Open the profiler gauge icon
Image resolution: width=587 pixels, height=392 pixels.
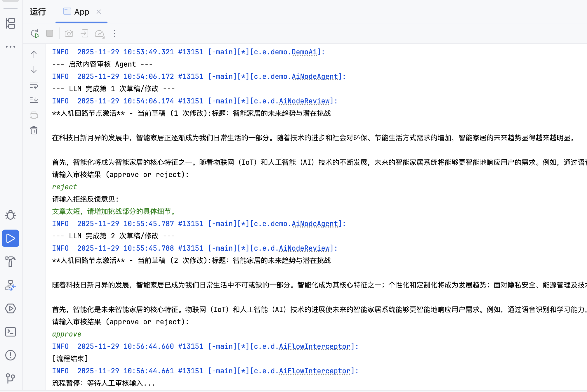coord(100,34)
